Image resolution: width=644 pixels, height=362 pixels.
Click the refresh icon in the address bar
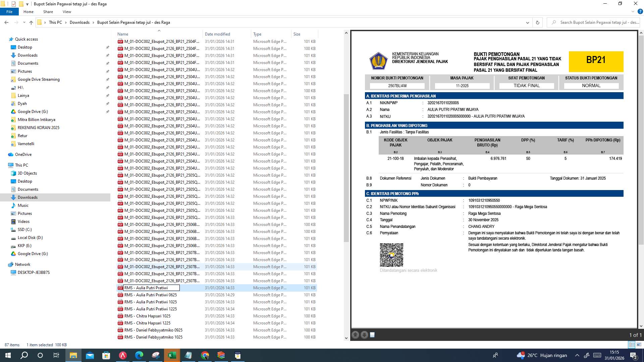click(538, 22)
